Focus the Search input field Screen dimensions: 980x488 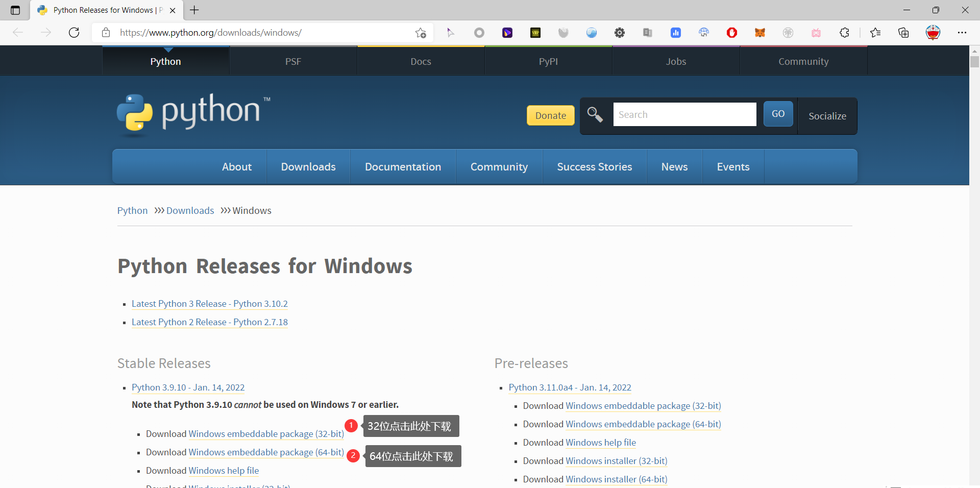click(x=685, y=114)
